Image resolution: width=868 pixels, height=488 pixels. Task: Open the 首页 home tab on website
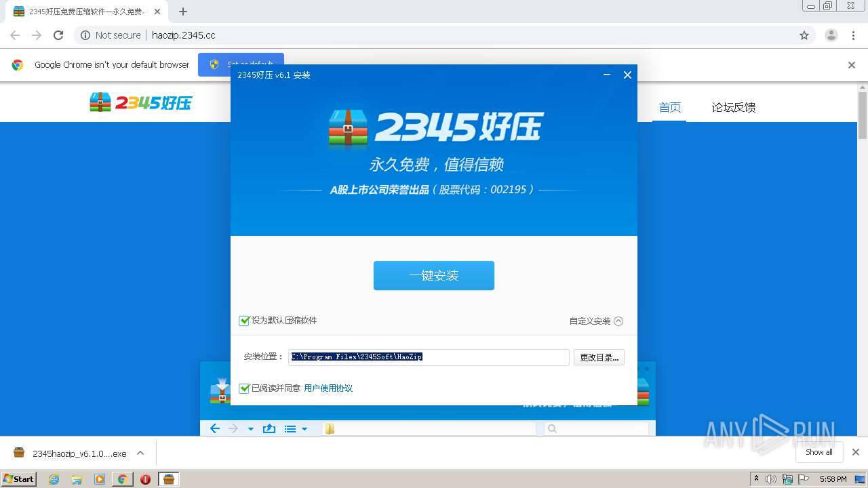click(x=669, y=107)
